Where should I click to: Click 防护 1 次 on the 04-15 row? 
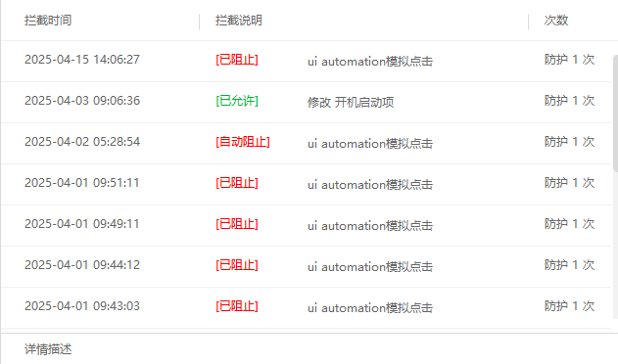pos(570,60)
